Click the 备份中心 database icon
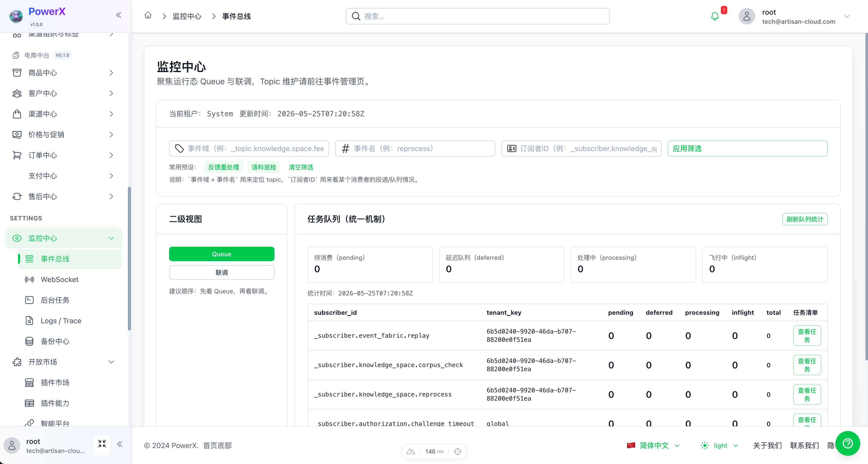868x464 pixels. point(29,341)
